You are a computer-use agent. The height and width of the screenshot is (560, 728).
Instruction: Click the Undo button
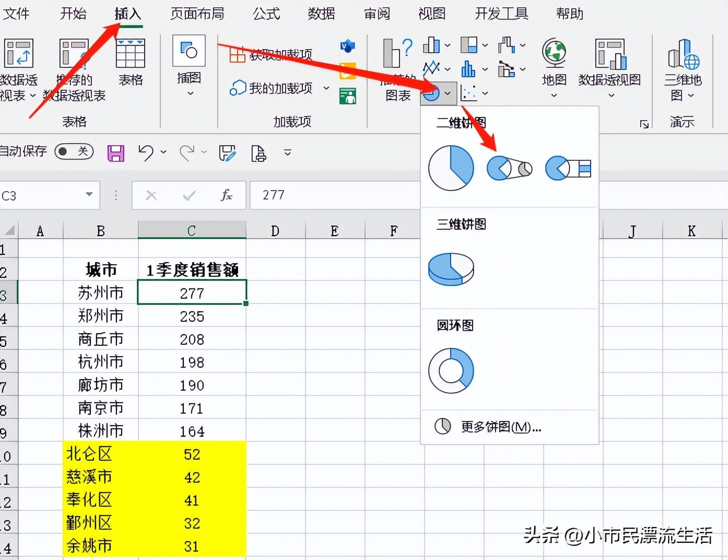coord(146,153)
